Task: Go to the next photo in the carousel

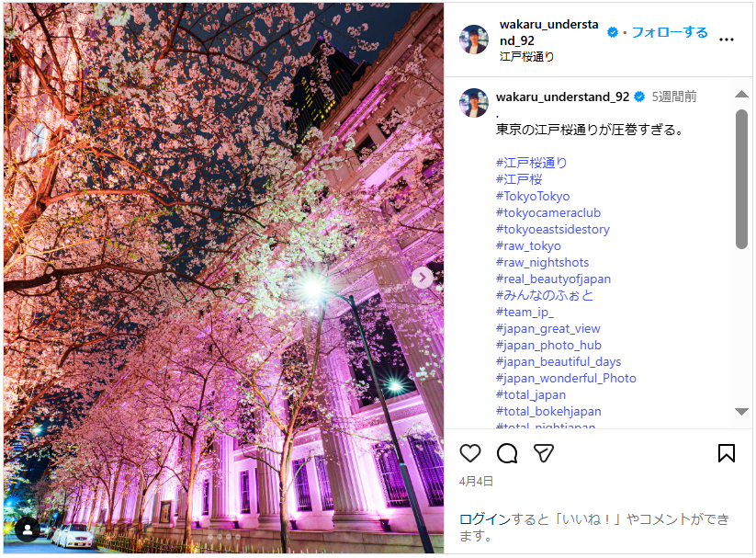Action: point(423,278)
